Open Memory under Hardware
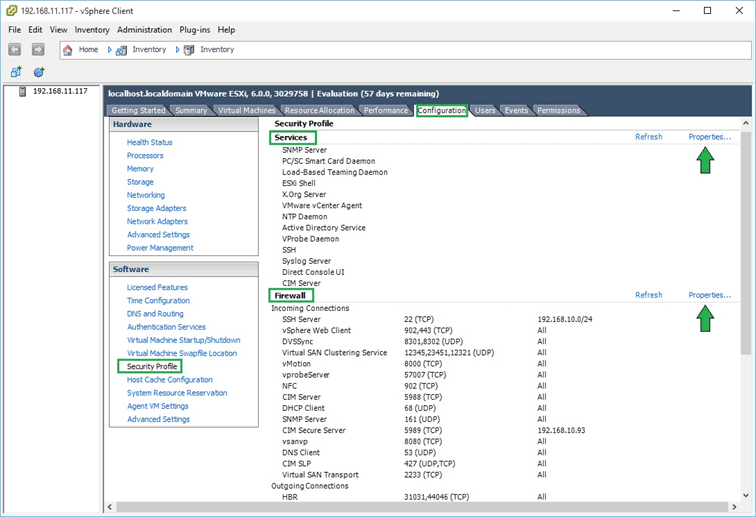 [140, 169]
